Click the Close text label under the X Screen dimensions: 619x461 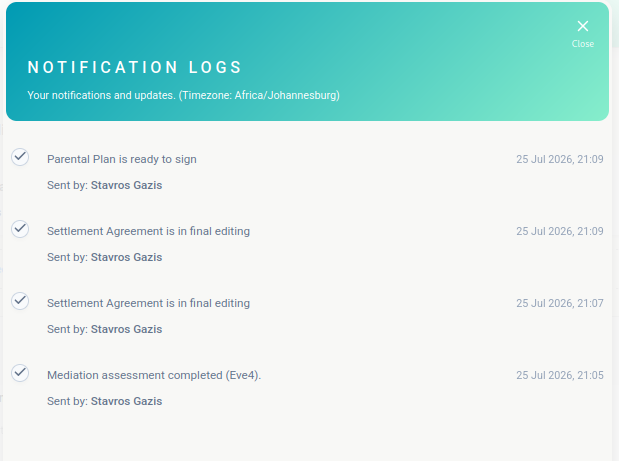click(x=583, y=44)
